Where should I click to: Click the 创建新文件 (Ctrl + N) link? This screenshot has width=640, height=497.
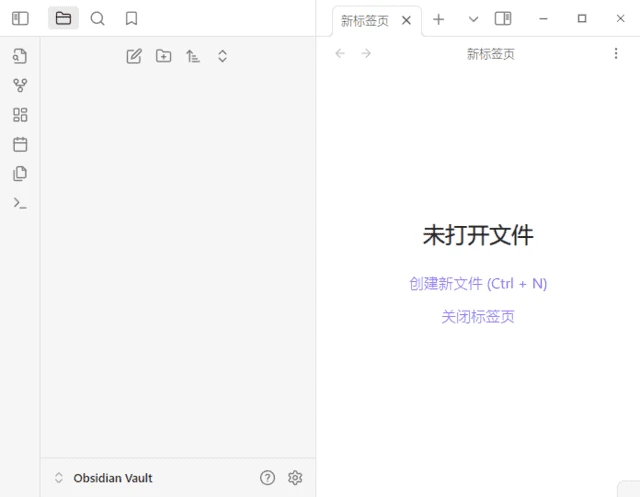[x=478, y=284]
